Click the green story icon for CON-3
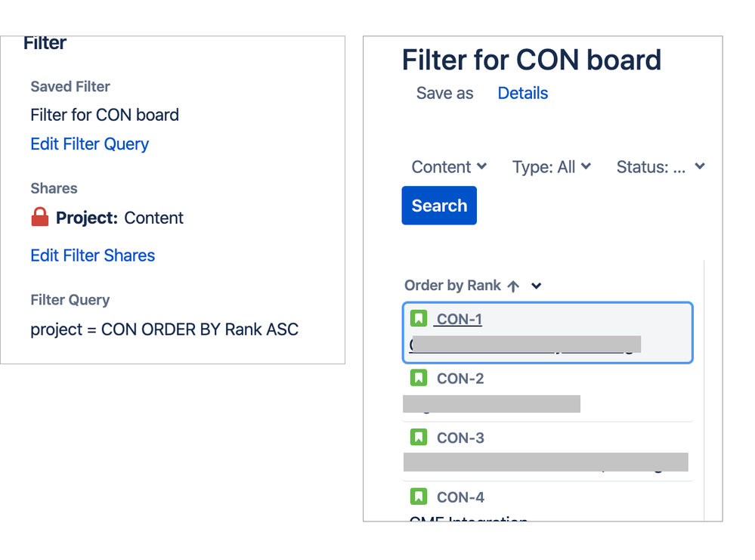This screenshot has height=560, width=755. point(419,437)
